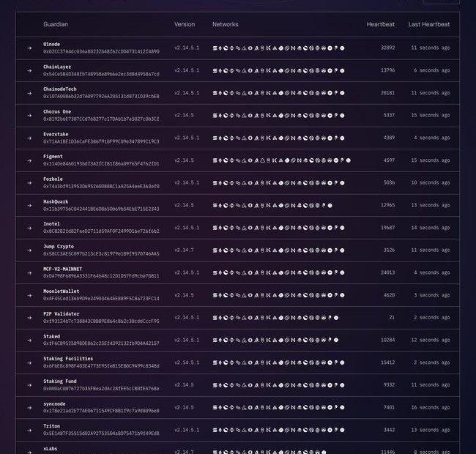This screenshot has width=476, height=454.
Task: Expand the 01node guardian row arrow
Action: (30, 48)
